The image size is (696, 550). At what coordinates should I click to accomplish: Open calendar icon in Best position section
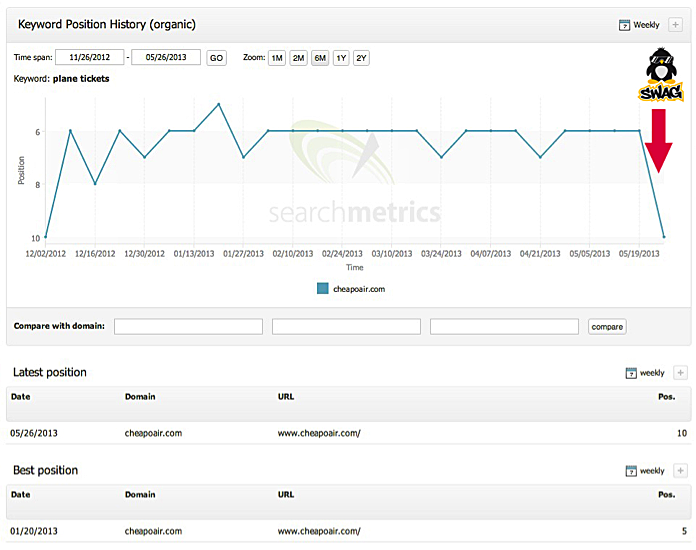pyautogui.click(x=631, y=471)
